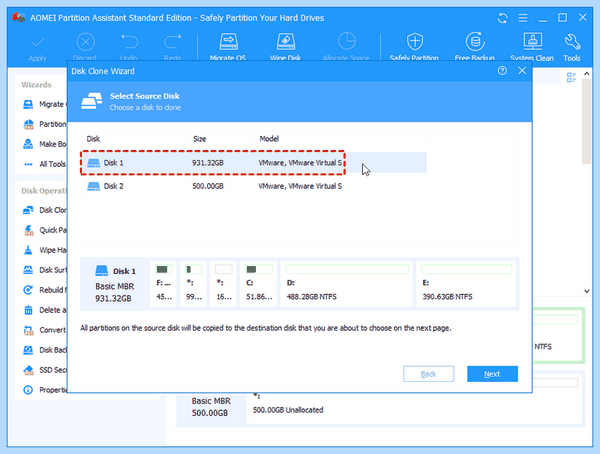Image resolution: width=600 pixels, height=454 pixels.
Task: Open the Safely Partition shield icon
Action: click(414, 41)
